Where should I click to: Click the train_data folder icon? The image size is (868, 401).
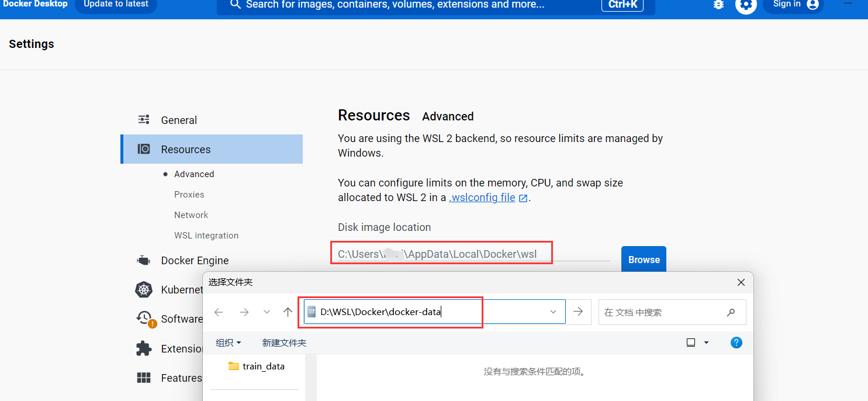[234, 366]
